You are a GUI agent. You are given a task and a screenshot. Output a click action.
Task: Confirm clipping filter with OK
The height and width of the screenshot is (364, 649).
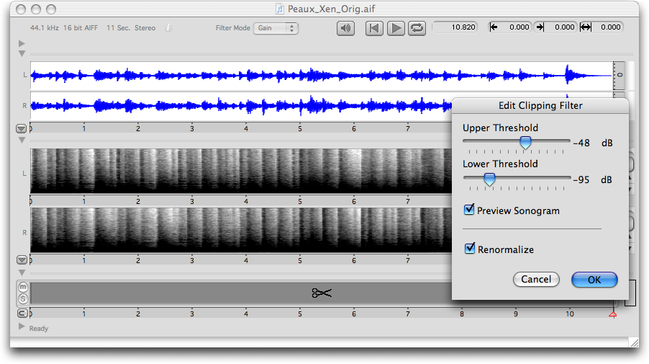(x=594, y=280)
